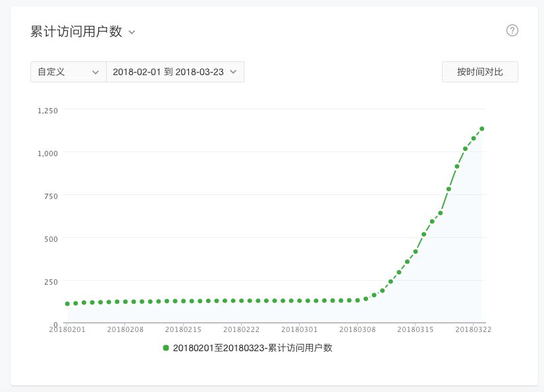This screenshot has width=544, height=392.
Task: Click the 按时间对比 button
Action: point(480,72)
